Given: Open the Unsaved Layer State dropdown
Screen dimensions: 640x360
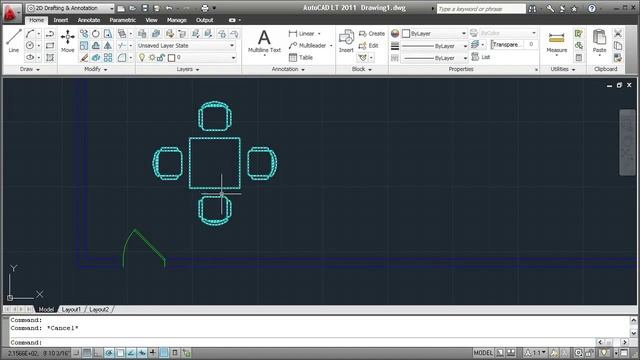Looking at the screenshot, I should click(187, 46).
